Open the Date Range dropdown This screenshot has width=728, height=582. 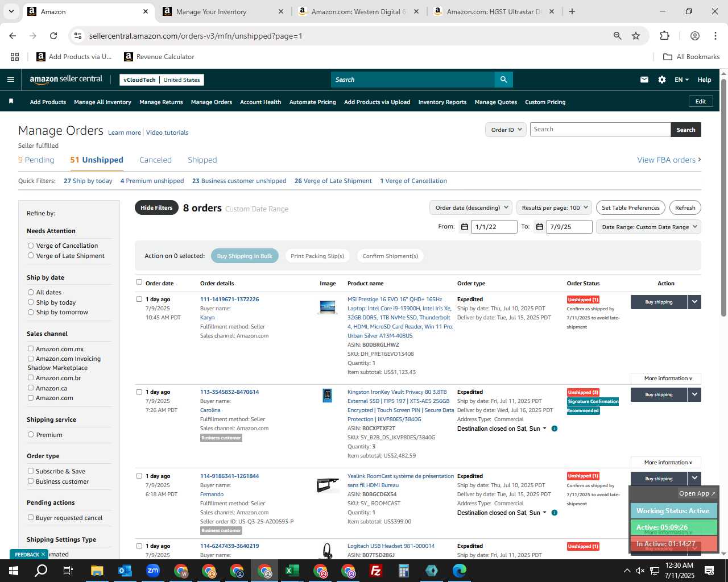point(648,227)
